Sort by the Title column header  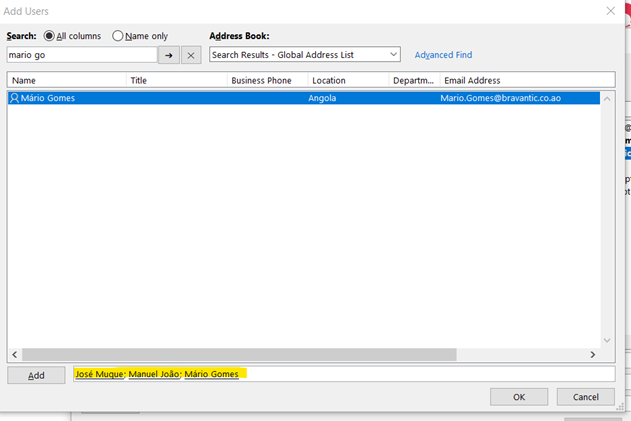177,80
